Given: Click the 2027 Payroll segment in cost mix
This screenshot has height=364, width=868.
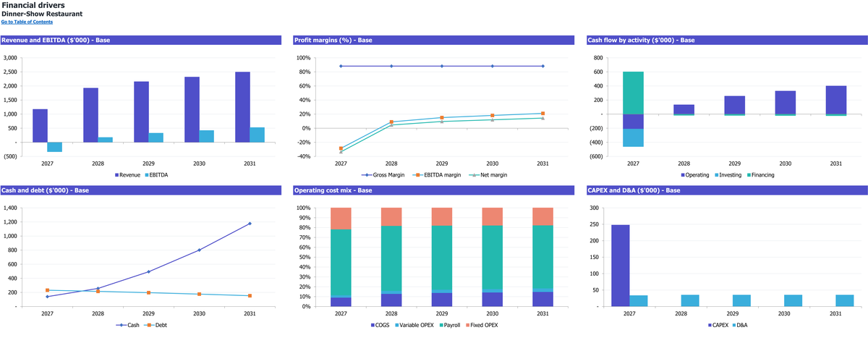Looking at the screenshot, I should (341, 263).
